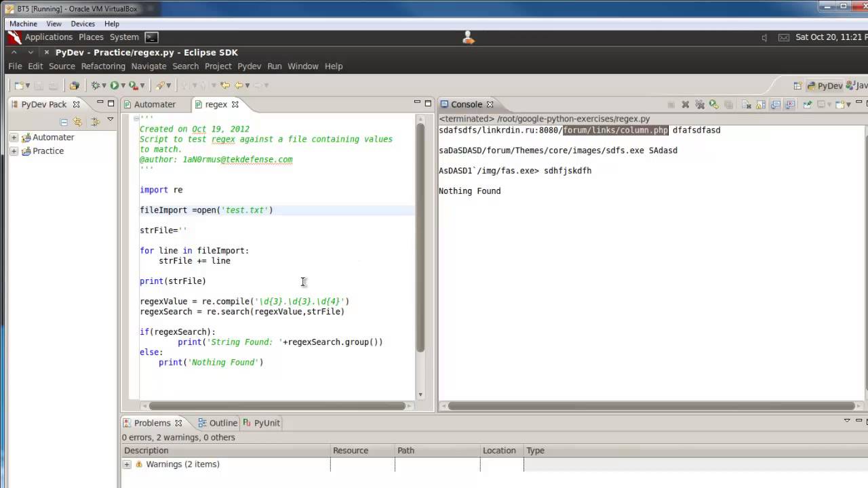Open GNOME Places menu
The image size is (868, 488).
tap(91, 37)
